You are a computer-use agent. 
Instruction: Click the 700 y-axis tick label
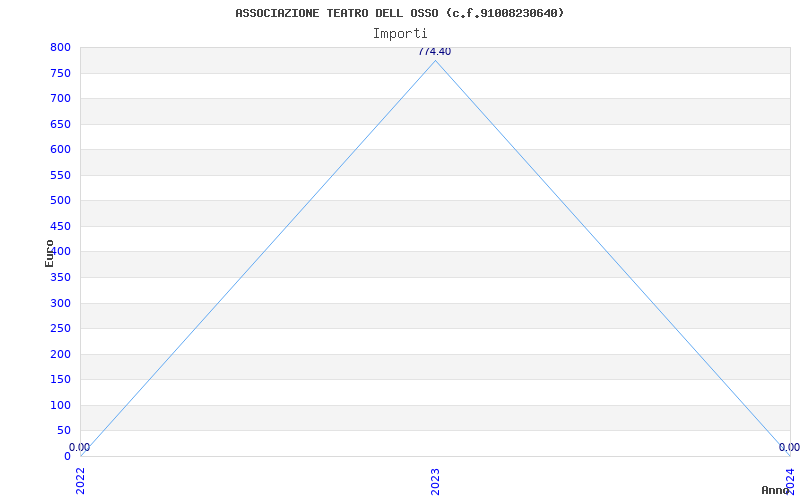(x=60, y=98)
